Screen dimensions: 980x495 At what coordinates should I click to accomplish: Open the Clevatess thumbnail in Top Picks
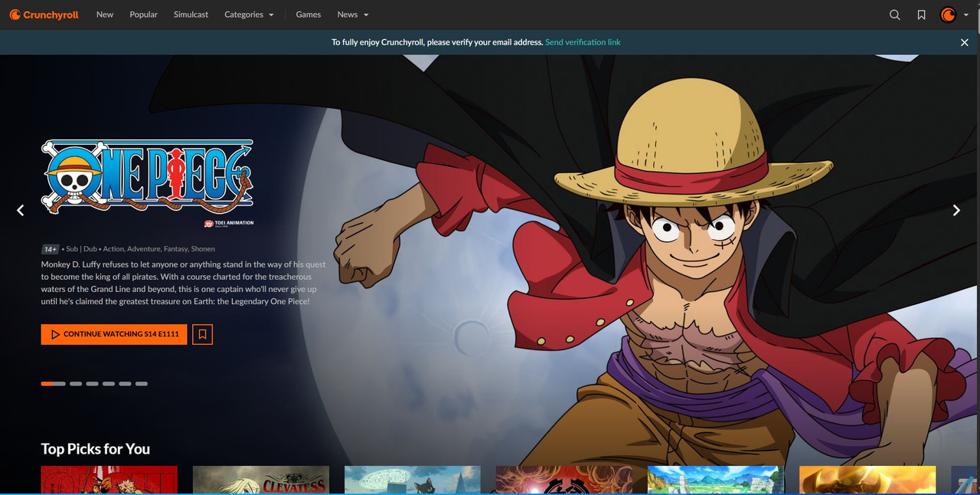click(x=261, y=480)
